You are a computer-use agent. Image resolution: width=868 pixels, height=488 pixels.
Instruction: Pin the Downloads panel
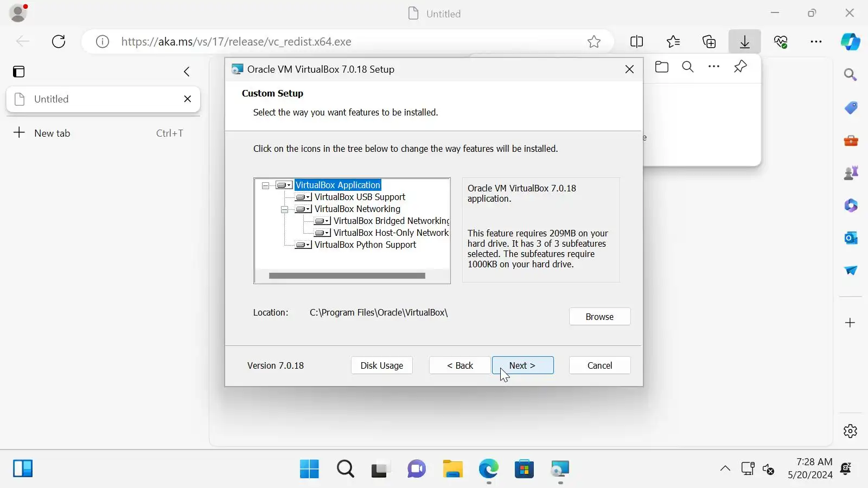click(x=741, y=67)
